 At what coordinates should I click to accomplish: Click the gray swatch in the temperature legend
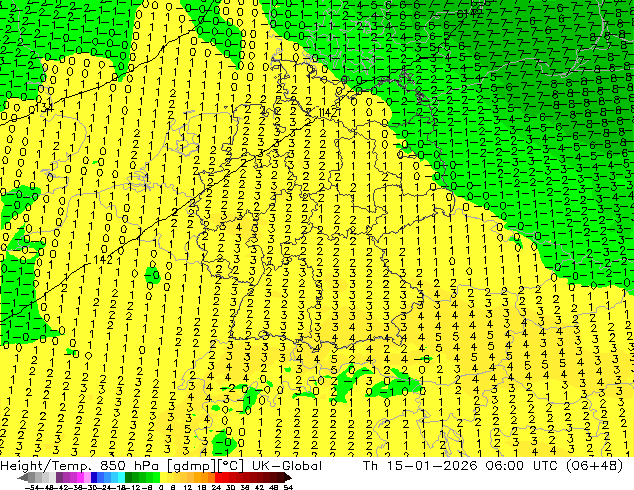click(x=32, y=477)
